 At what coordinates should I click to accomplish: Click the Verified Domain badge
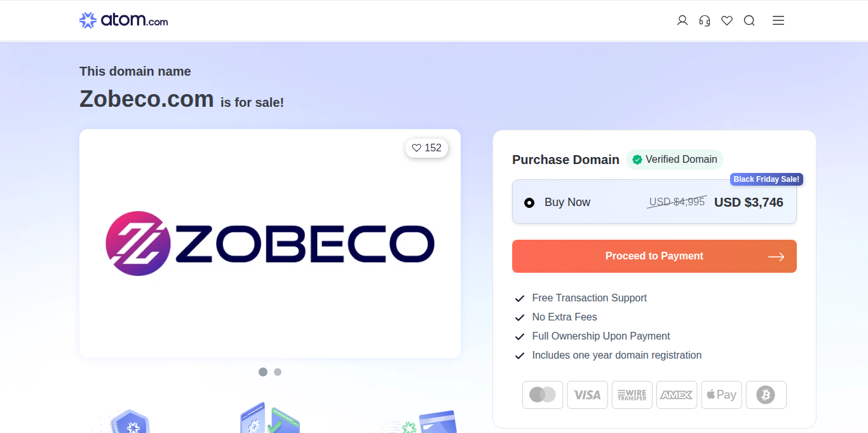click(675, 160)
